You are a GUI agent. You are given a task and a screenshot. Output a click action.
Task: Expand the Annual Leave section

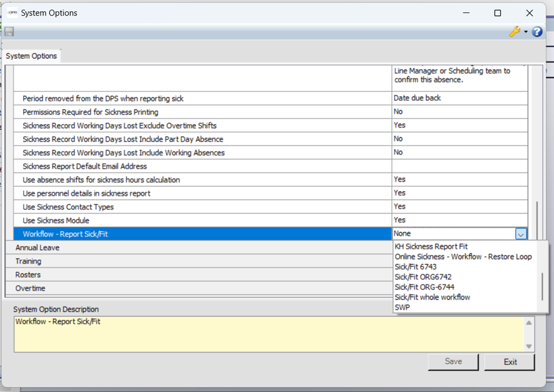(x=37, y=248)
